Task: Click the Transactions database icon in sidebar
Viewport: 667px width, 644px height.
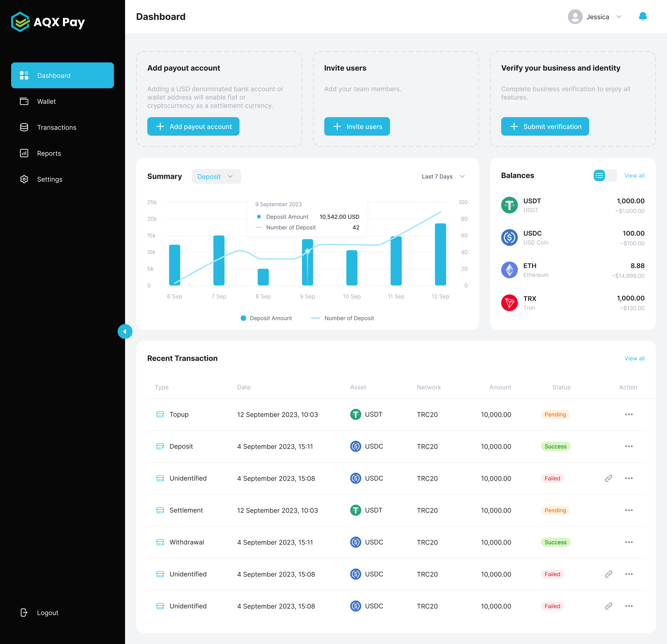Action: [x=24, y=127]
